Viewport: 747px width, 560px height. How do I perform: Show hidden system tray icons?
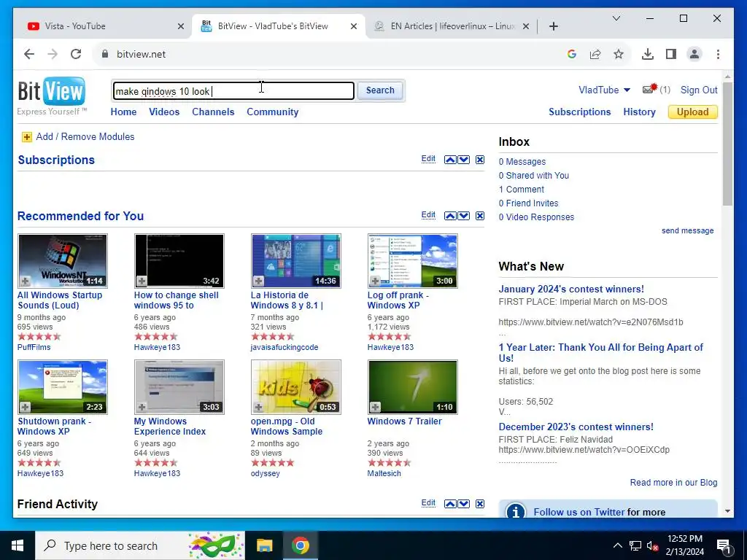(617, 545)
